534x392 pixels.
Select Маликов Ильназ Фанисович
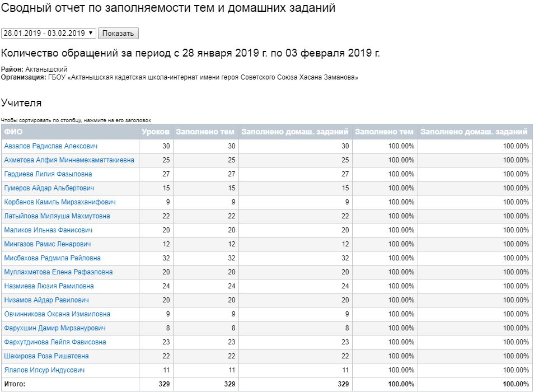48,230
